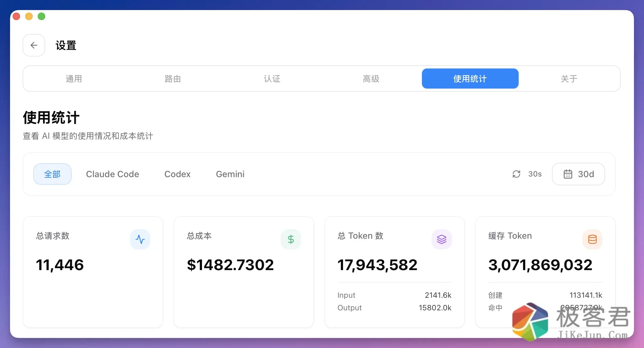Maximize the window with green button

point(41,16)
